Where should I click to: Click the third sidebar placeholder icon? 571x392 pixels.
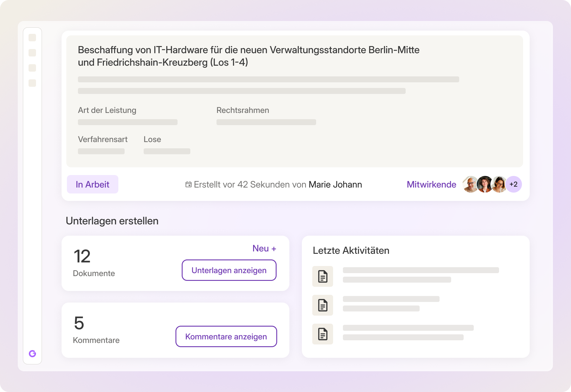32,68
